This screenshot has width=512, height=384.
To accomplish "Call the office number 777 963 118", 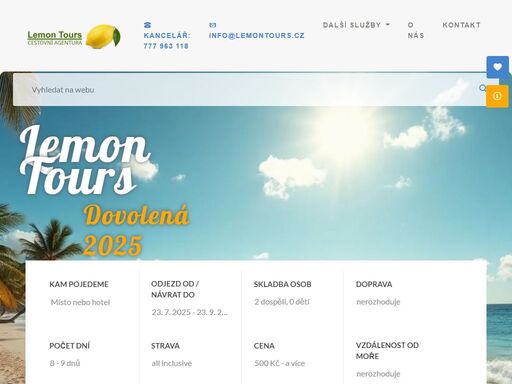I will tap(166, 46).
